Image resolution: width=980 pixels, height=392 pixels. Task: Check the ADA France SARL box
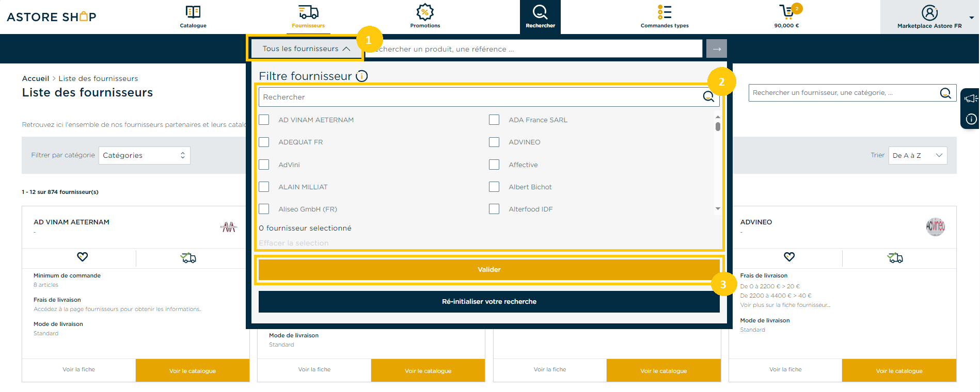[494, 120]
